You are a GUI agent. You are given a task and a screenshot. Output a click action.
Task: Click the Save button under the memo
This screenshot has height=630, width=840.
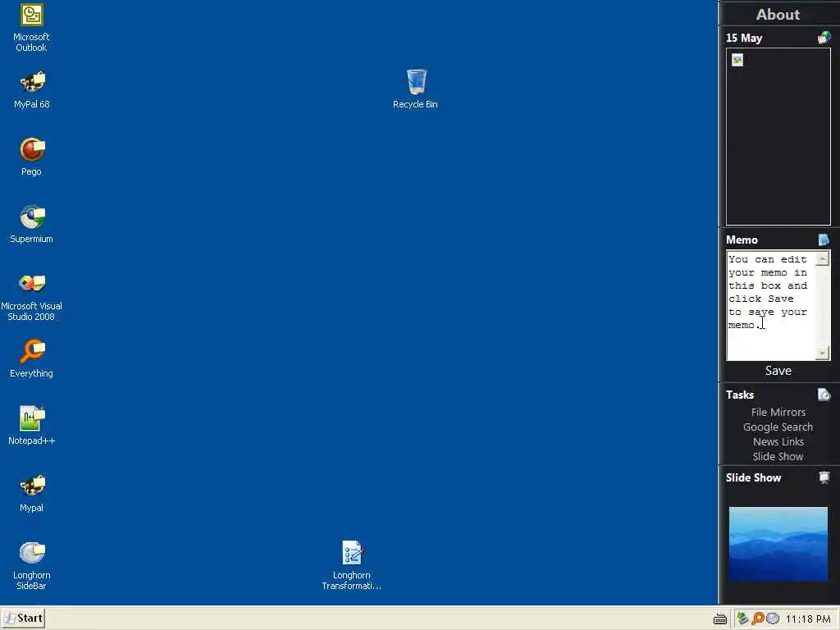pyautogui.click(x=778, y=371)
